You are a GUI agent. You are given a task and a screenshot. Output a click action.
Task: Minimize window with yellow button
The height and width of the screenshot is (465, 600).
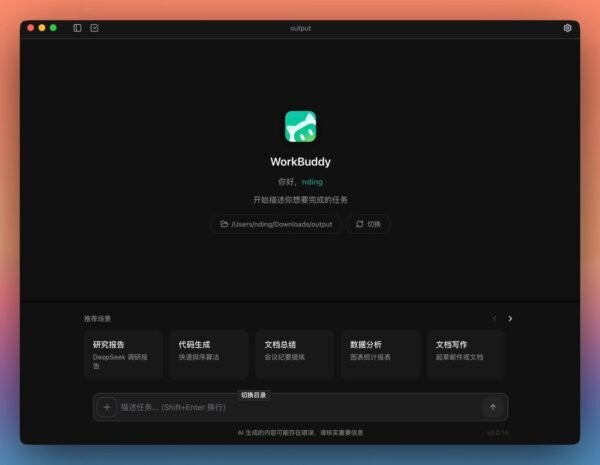(42, 28)
